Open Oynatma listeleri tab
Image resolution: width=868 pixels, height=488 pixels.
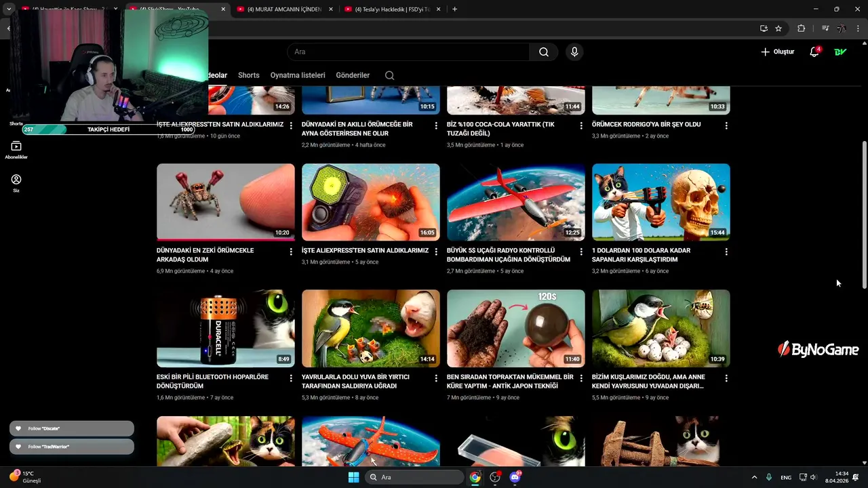point(298,75)
